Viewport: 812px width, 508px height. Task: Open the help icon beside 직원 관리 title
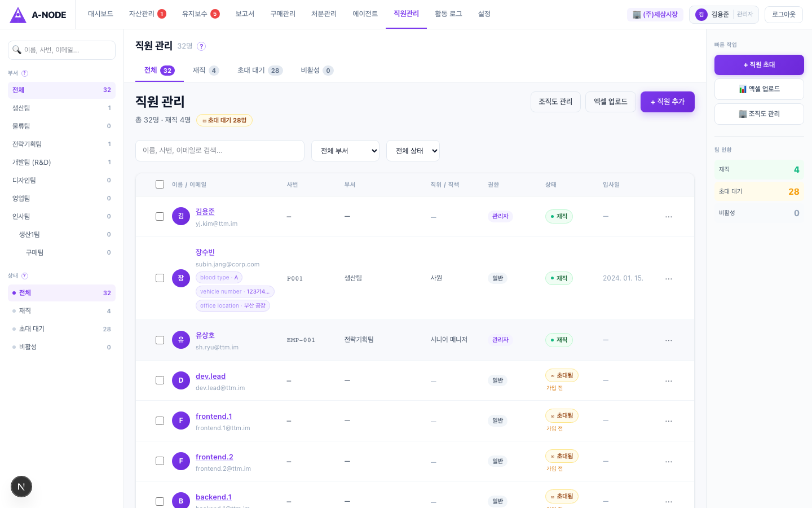click(200, 46)
